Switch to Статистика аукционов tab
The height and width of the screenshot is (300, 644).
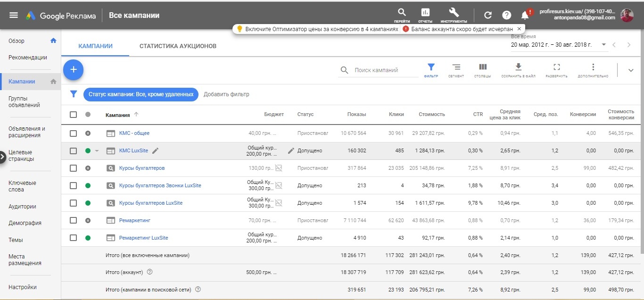click(x=178, y=46)
